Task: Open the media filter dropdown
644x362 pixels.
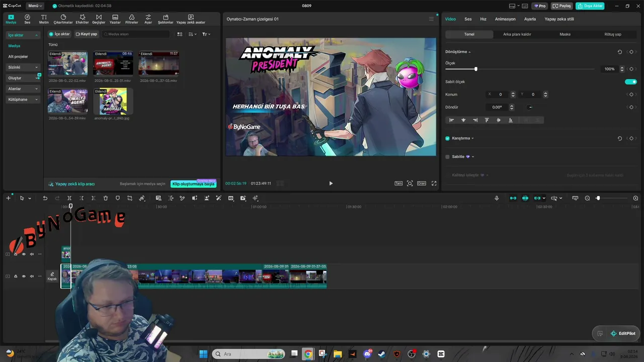Action: point(206,34)
